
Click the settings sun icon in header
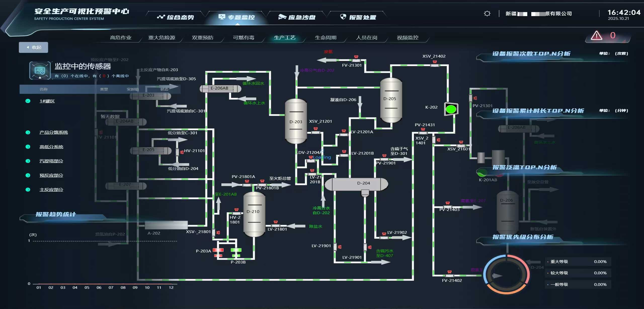coord(487,14)
